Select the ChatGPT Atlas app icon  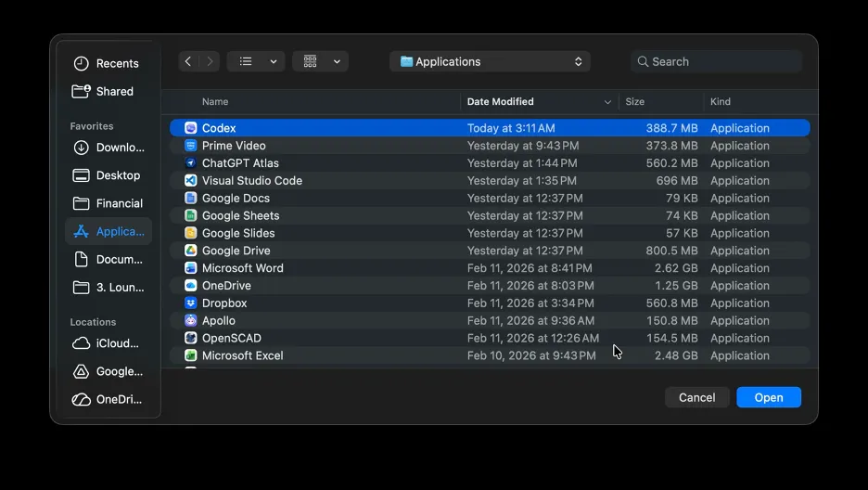(x=190, y=163)
